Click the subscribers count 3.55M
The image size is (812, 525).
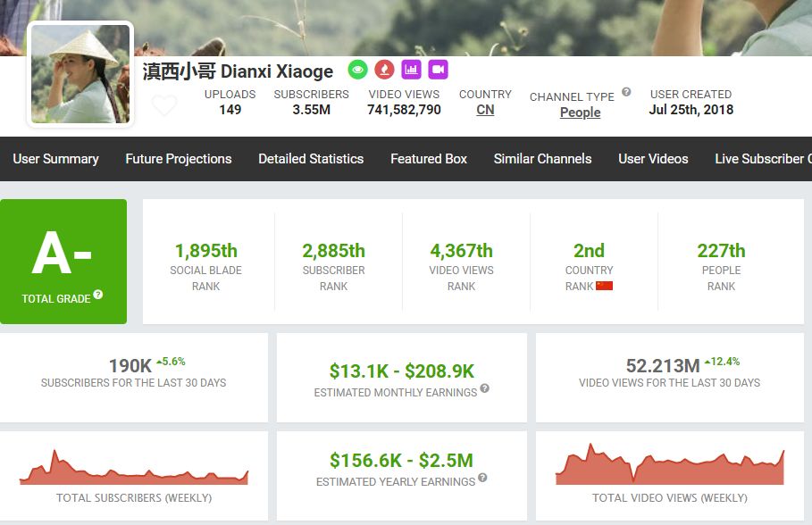(x=311, y=110)
